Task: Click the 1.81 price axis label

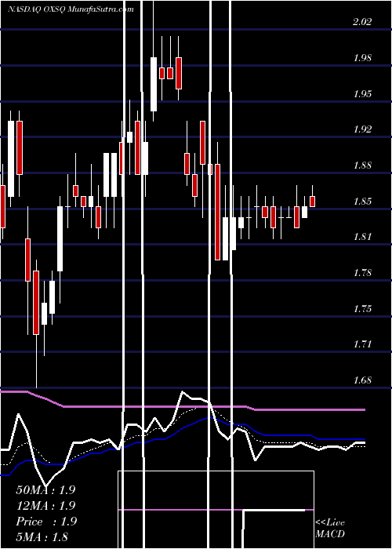Action: pyautogui.click(x=362, y=237)
